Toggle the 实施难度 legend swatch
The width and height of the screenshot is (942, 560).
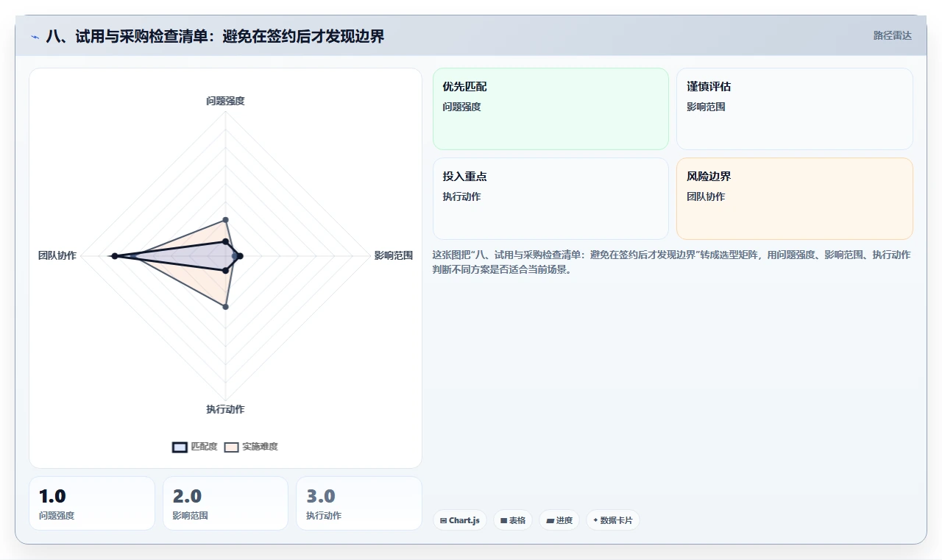coord(231,447)
